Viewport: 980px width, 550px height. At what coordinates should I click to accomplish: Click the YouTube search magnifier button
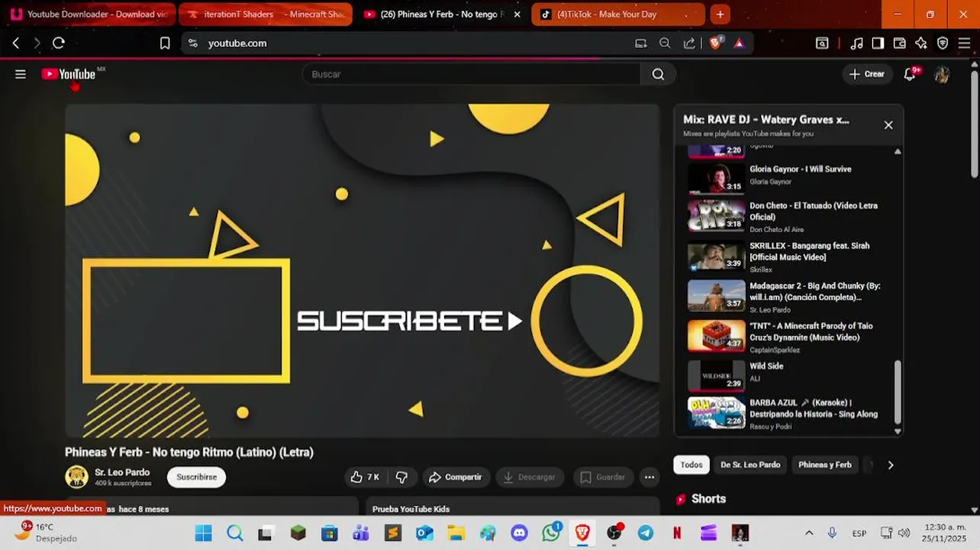click(x=658, y=74)
